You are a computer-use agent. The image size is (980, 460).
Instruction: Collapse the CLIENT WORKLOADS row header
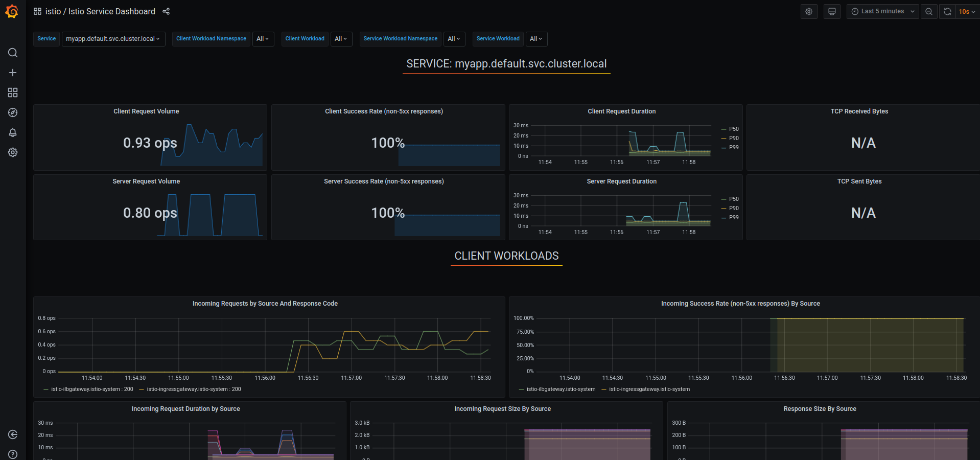pos(506,256)
